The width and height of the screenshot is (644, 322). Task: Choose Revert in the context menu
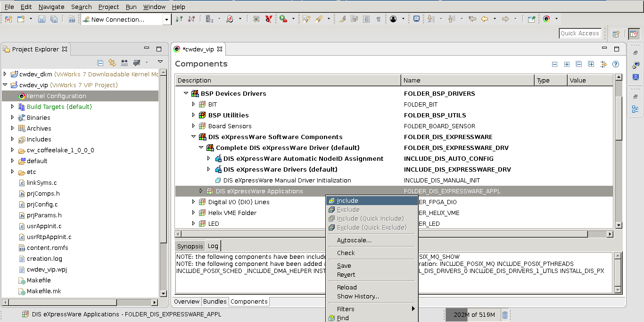click(x=372, y=274)
